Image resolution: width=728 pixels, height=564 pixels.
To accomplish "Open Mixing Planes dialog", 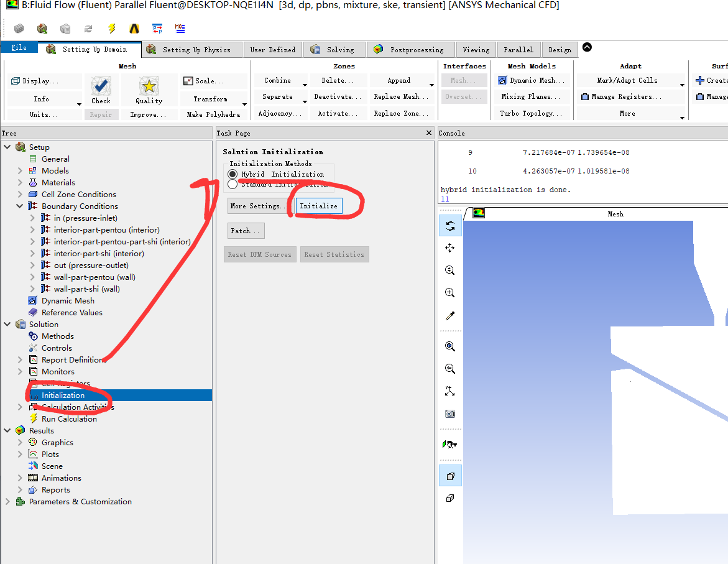I will [532, 96].
